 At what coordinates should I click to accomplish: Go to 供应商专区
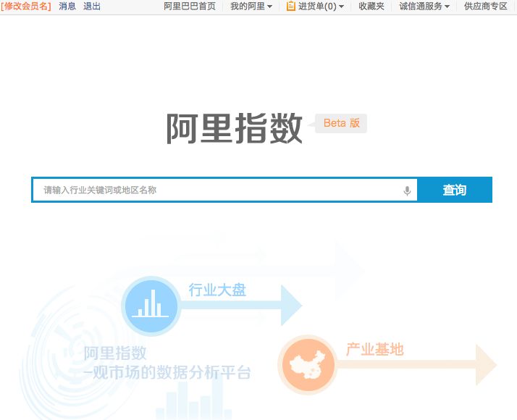click(x=485, y=7)
